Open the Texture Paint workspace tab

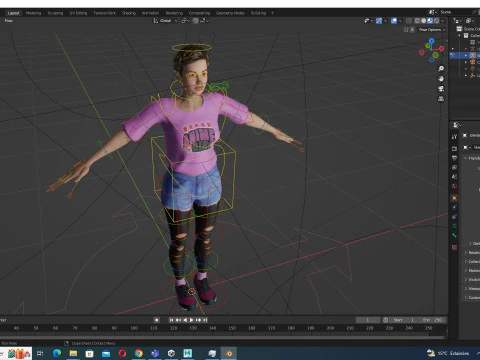tap(104, 13)
